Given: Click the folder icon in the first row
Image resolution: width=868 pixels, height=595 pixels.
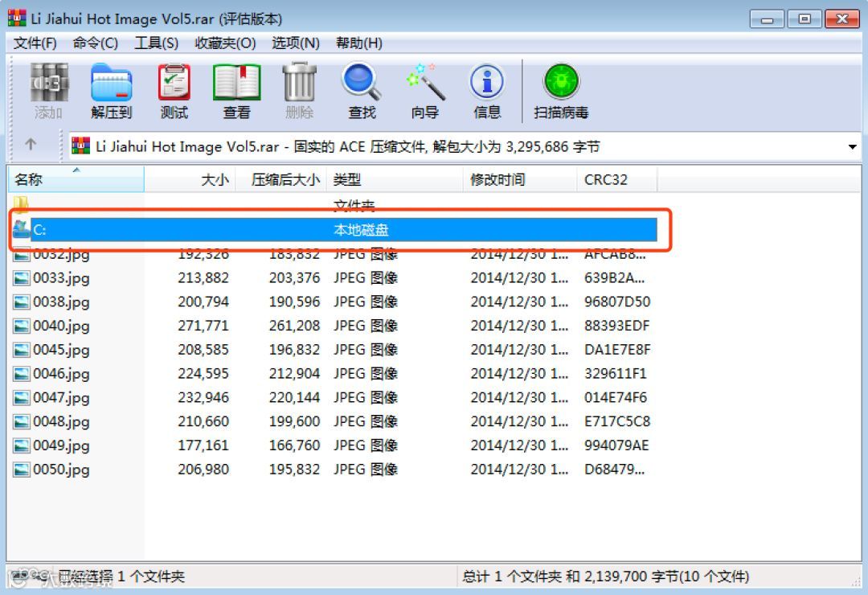Looking at the screenshot, I should 21,204.
